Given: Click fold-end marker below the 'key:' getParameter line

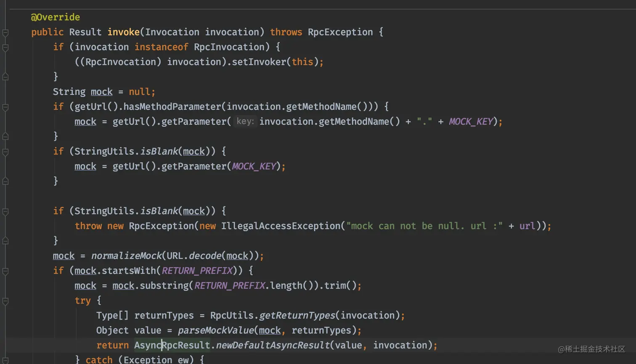Looking at the screenshot, I should point(5,137).
